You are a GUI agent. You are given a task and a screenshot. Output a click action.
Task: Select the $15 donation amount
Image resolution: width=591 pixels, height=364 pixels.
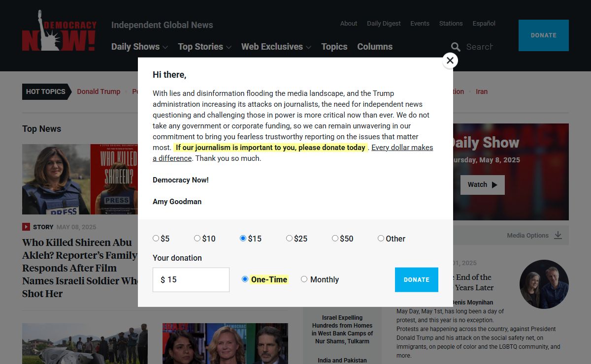[x=243, y=238]
